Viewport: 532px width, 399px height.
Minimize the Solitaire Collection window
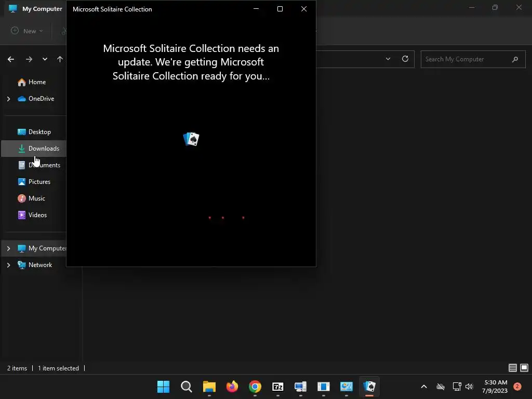pos(256,9)
